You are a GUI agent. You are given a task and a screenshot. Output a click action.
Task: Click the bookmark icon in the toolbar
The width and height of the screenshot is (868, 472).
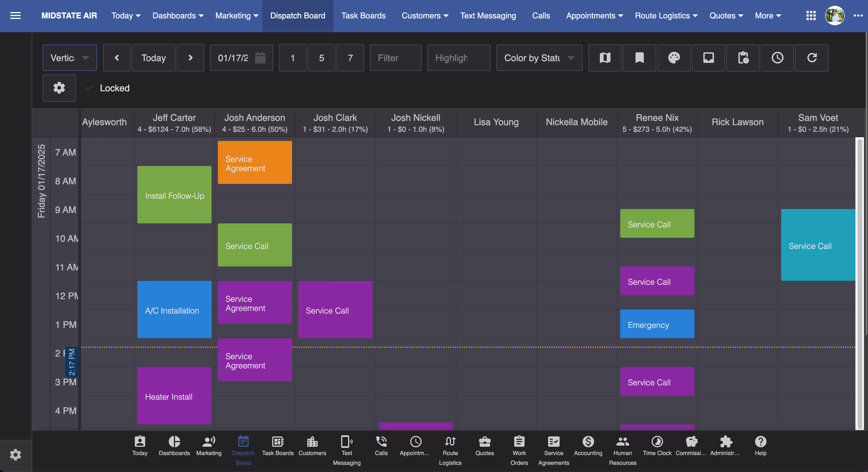pyautogui.click(x=639, y=58)
